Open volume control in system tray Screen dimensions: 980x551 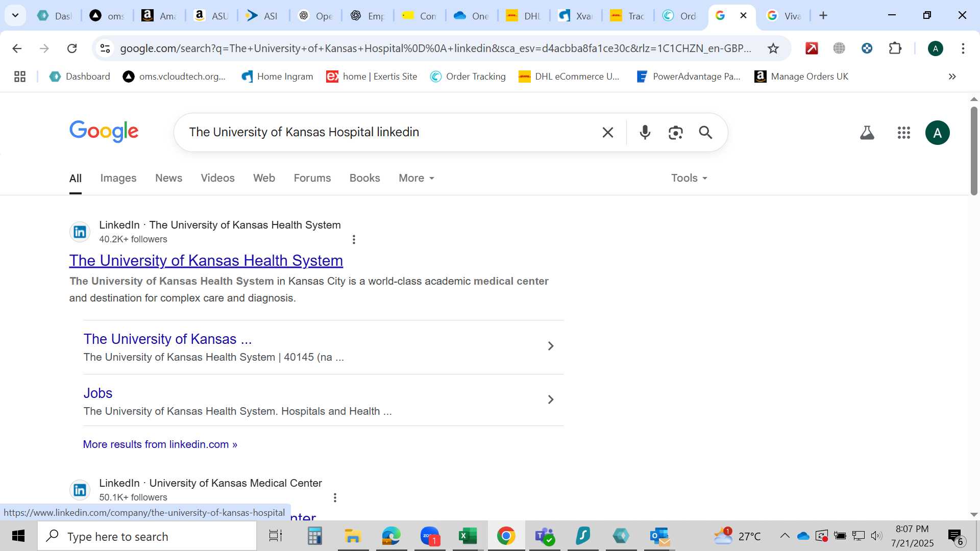(x=876, y=536)
